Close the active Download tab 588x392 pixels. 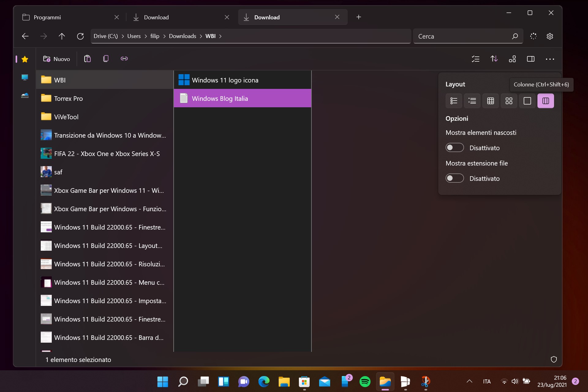(337, 17)
